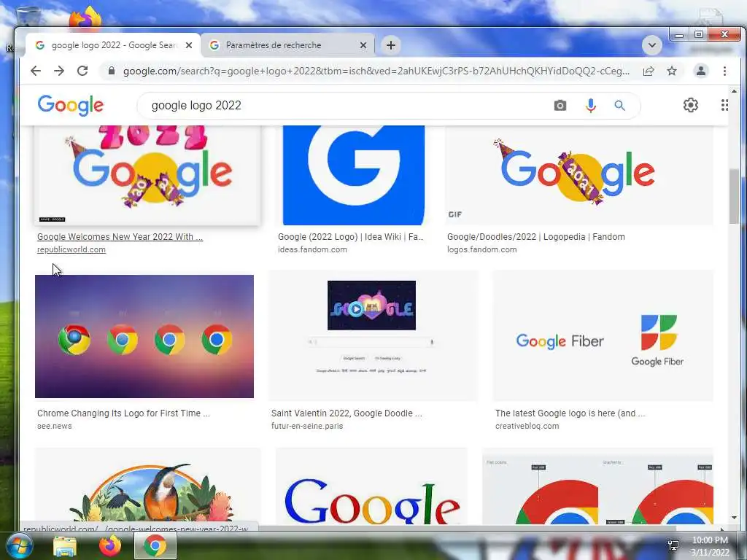
Task: Open the Firefox desktop shortcut
Action: pos(85,18)
